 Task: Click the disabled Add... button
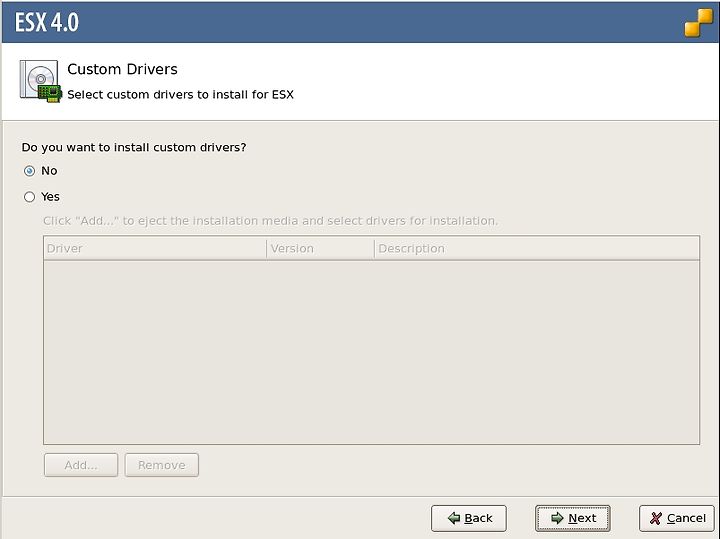click(x=81, y=465)
